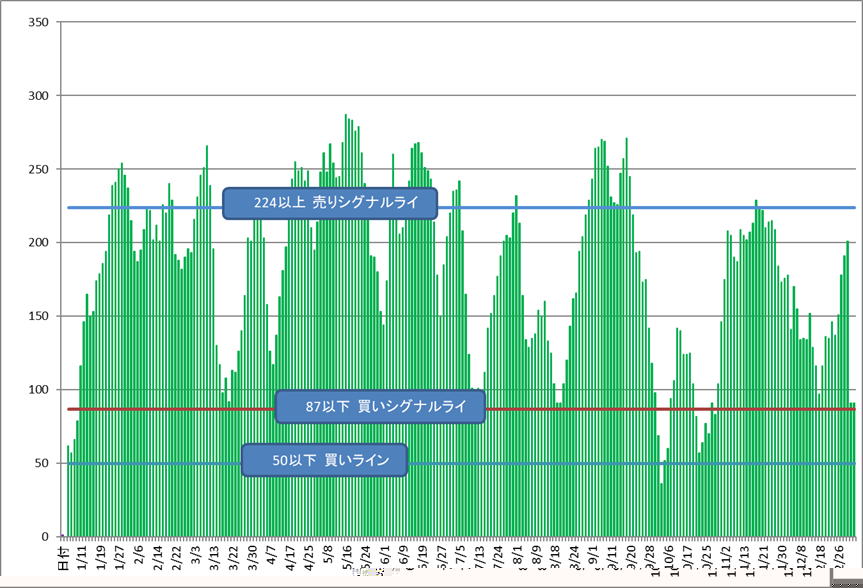Select the blue sell signal line at 224

[600, 208]
